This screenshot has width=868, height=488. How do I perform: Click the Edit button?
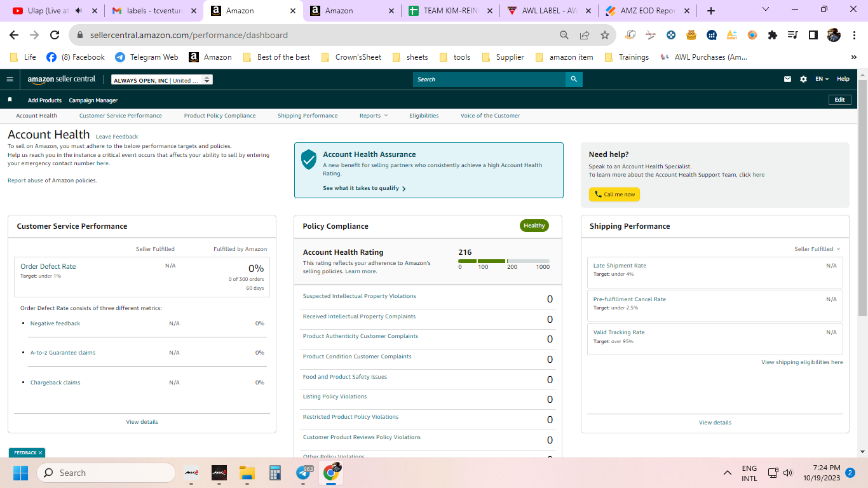click(839, 100)
